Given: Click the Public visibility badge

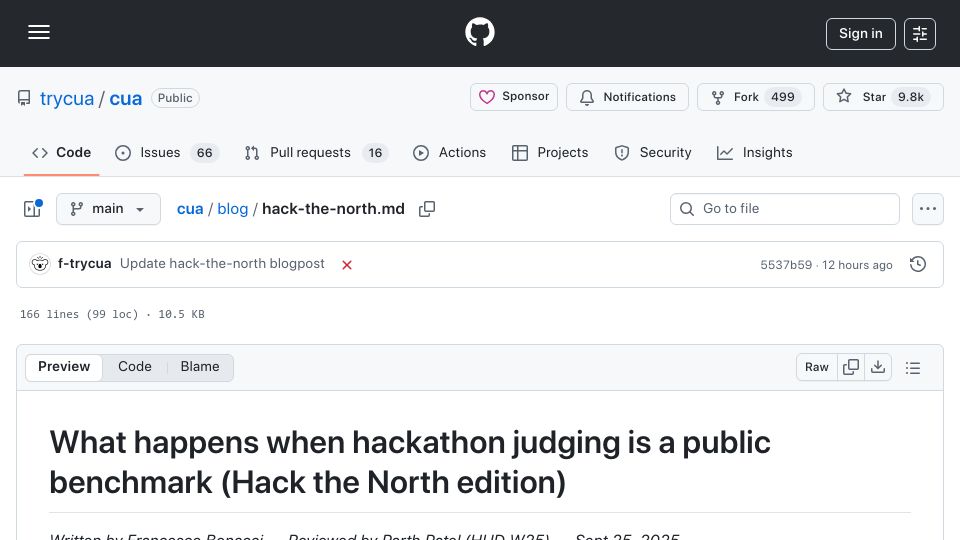Looking at the screenshot, I should tap(175, 98).
